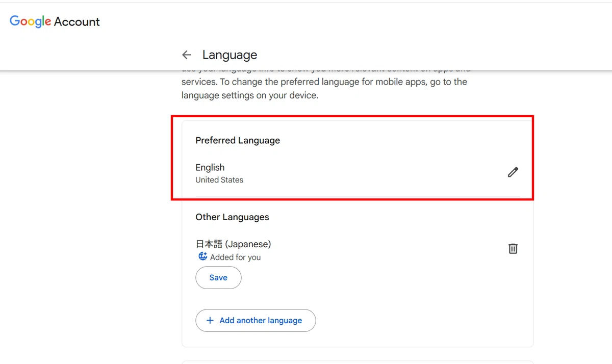This screenshot has height=364, width=612.
Task: Select the 日本語 (Japanese) entry
Action: [233, 244]
